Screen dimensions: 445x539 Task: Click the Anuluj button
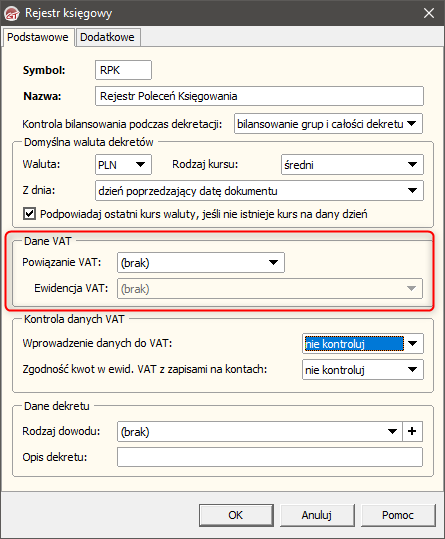[x=317, y=515]
